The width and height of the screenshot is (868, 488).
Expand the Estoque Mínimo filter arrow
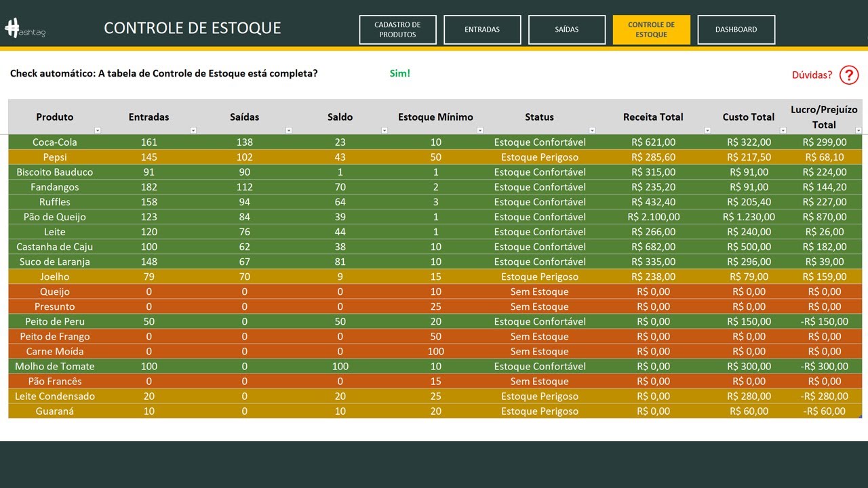(480, 130)
